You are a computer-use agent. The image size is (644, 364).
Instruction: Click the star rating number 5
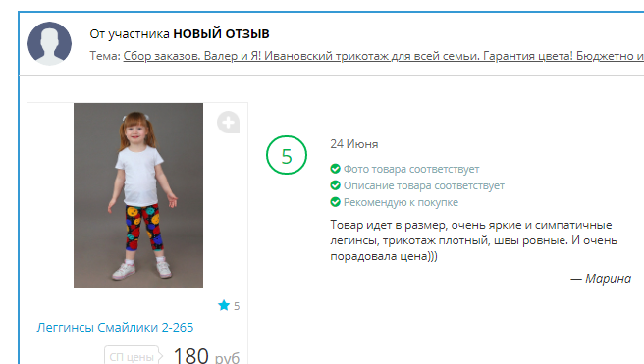tap(237, 306)
